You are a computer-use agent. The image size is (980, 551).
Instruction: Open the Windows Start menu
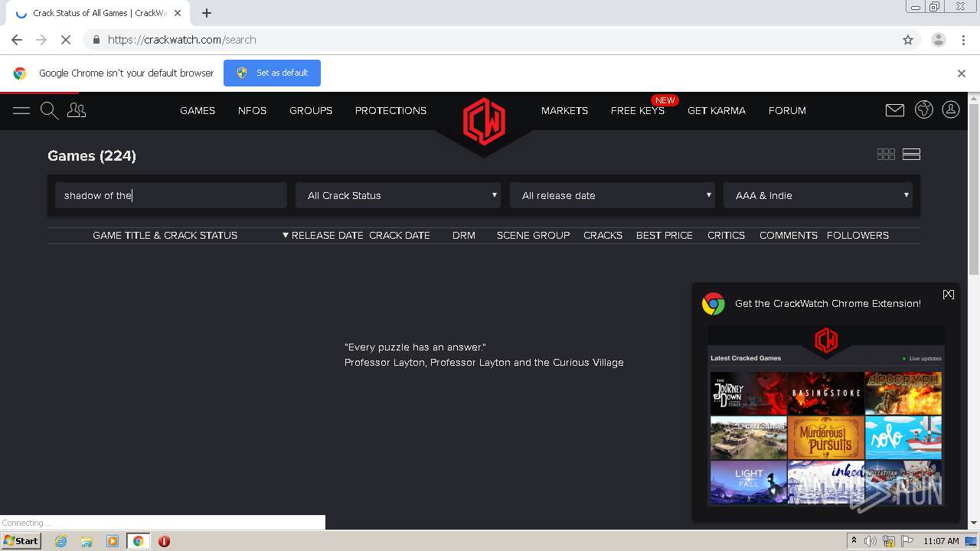21,540
